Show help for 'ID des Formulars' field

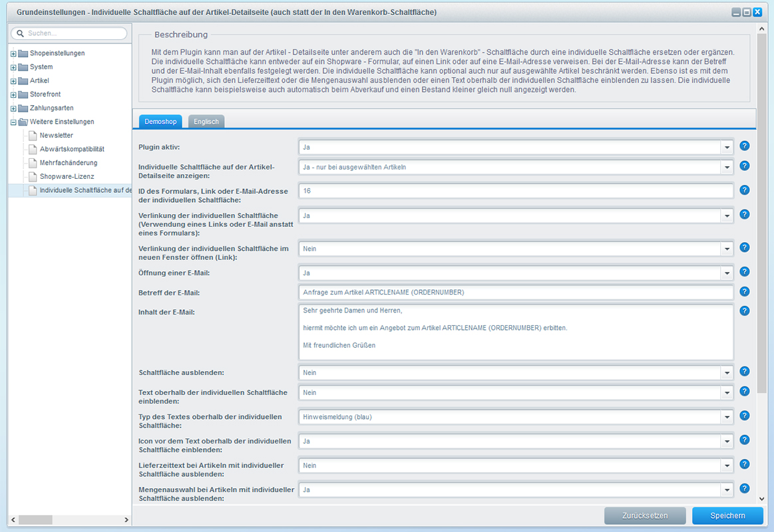coord(744,190)
